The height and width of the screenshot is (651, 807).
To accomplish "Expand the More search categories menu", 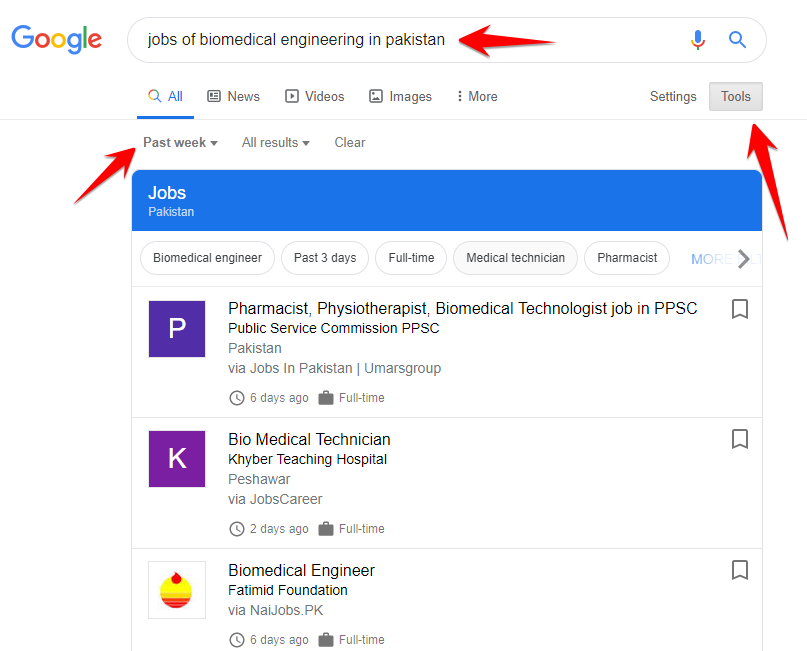I will coord(477,96).
